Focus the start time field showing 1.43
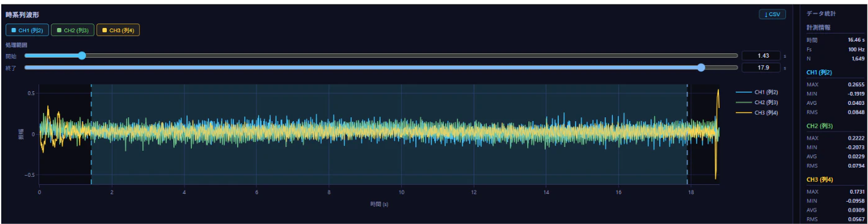 click(761, 56)
